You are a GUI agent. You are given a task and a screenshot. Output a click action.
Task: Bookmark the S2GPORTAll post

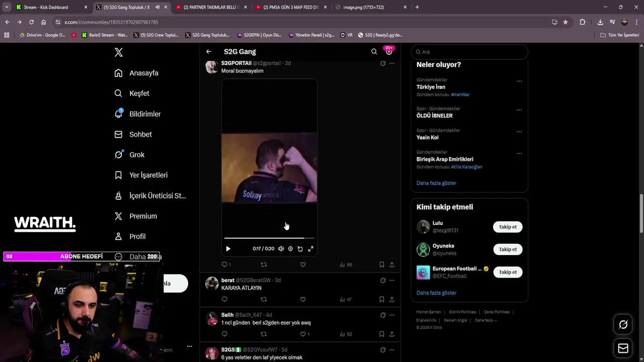pyautogui.click(x=382, y=264)
